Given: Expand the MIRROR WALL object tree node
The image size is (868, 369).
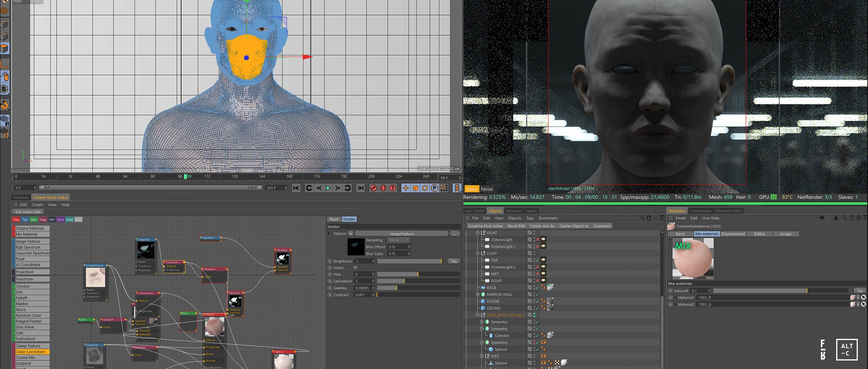Looking at the screenshot, I should tap(478, 294).
